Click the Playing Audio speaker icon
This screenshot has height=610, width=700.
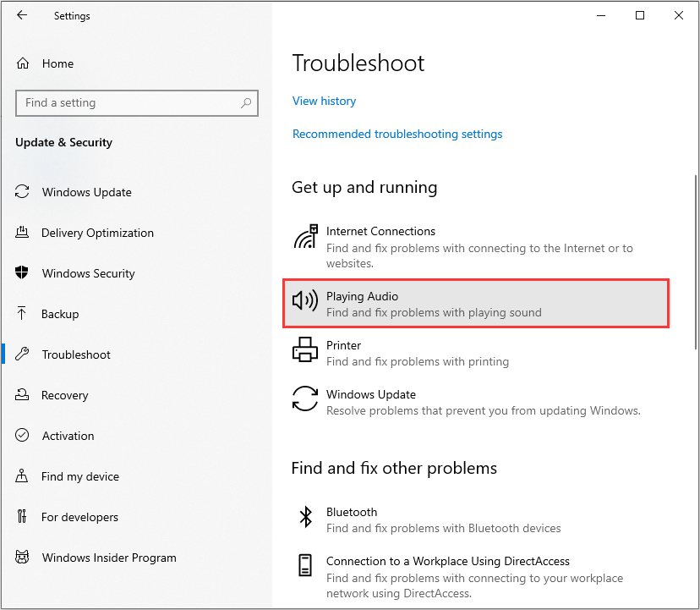(x=305, y=300)
